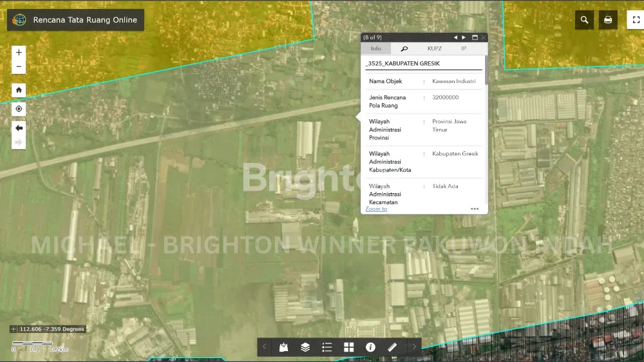Image resolution: width=644 pixels, height=362 pixels.
Task: Go back to previous map extent
Action: pos(19,128)
